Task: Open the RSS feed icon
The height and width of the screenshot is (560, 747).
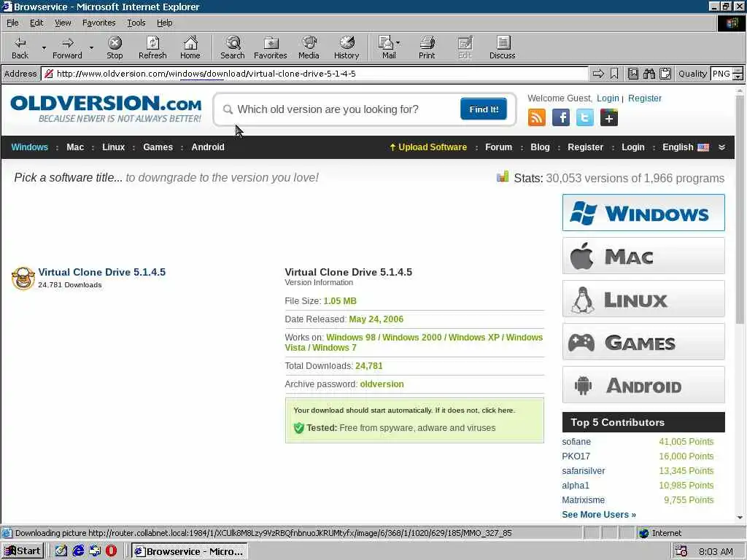Action: pos(536,117)
